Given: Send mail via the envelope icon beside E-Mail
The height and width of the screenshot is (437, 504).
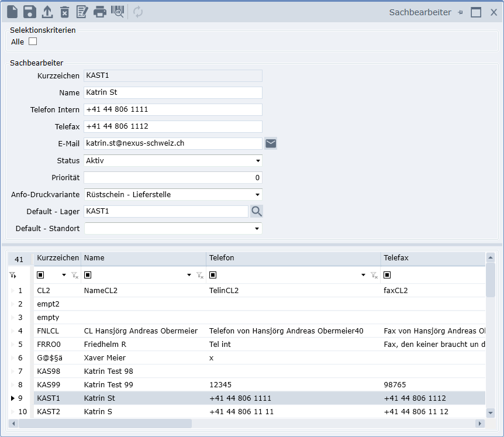Looking at the screenshot, I should coord(271,143).
